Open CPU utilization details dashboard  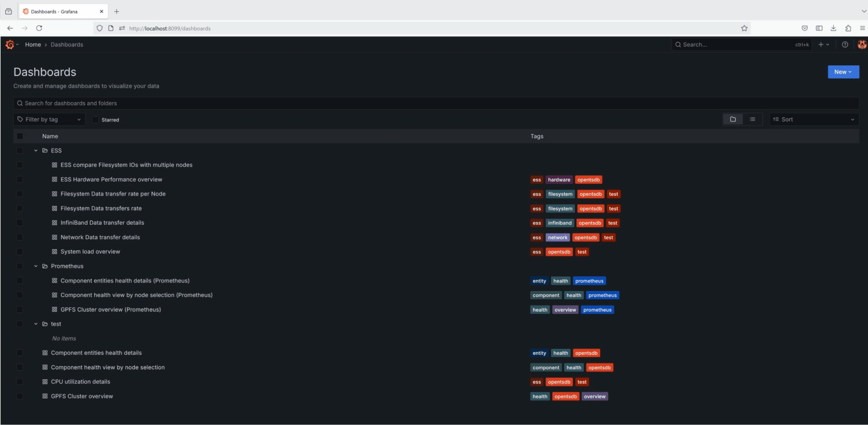(x=81, y=381)
